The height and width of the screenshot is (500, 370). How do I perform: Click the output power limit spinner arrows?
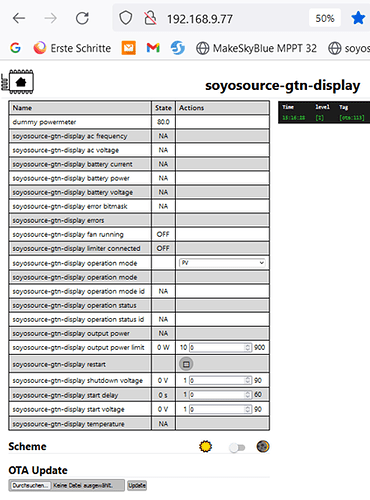[248, 347]
